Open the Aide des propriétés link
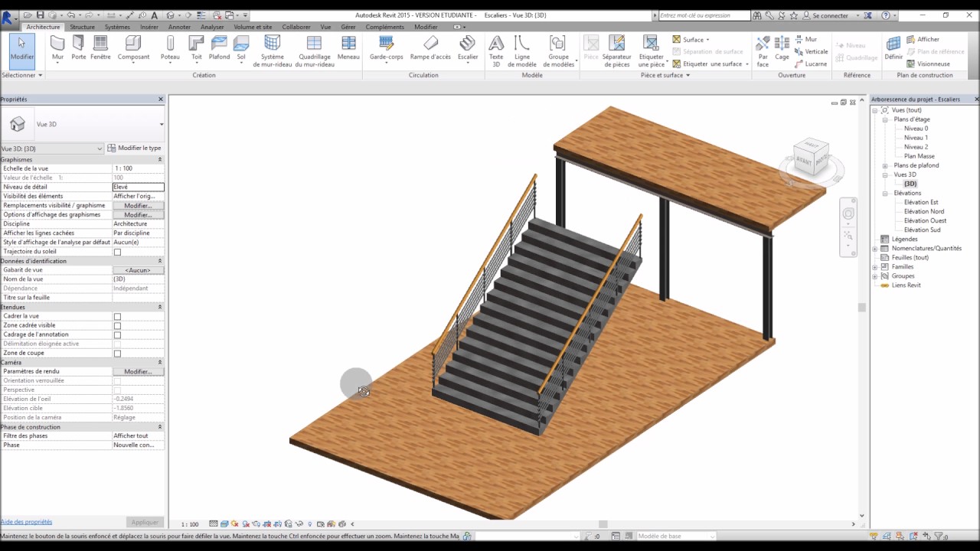Screen dimensions: 980x551 [x=26, y=522]
